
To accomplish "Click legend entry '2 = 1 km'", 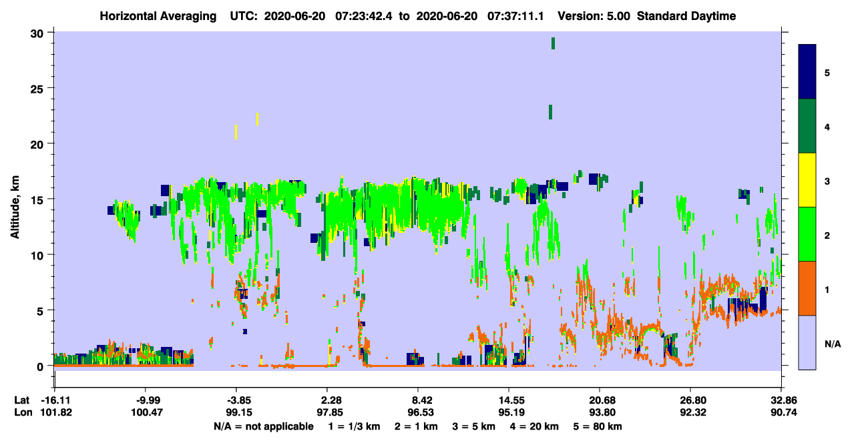I will [x=416, y=426].
